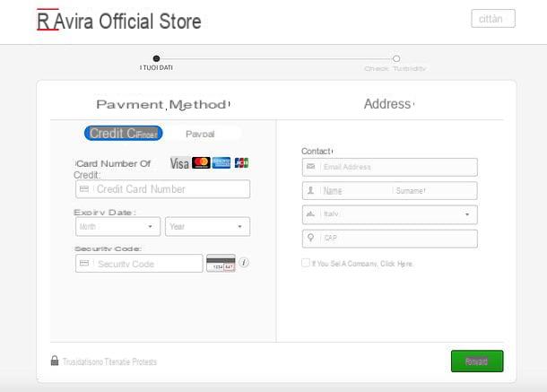The height and width of the screenshot is (392, 547).
Task: Open the Year expiry dropdown
Action: coord(207,227)
